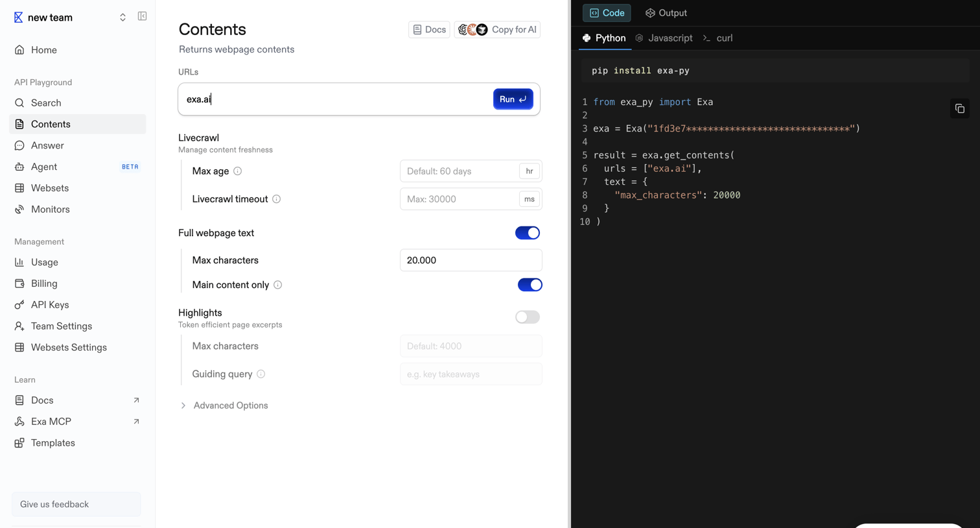Image resolution: width=980 pixels, height=528 pixels.
Task: Click the Exa MCP icon in sidebar
Action: pos(19,422)
